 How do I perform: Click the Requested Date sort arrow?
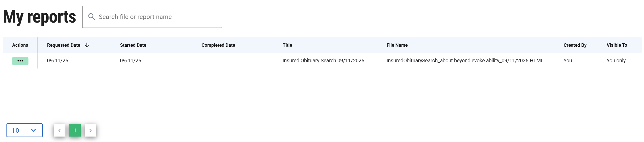point(87,45)
